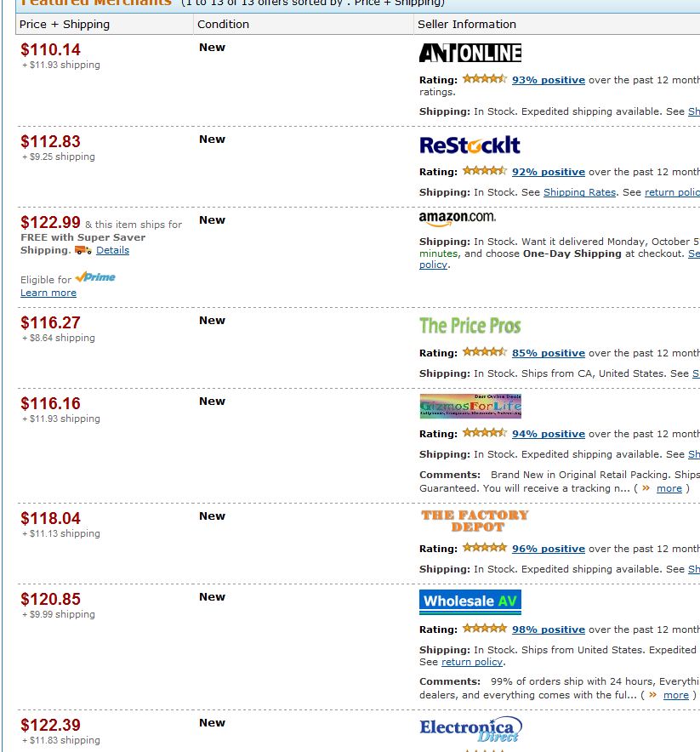Open ReStockIt Shipping Rates link

[x=580, y=192]
